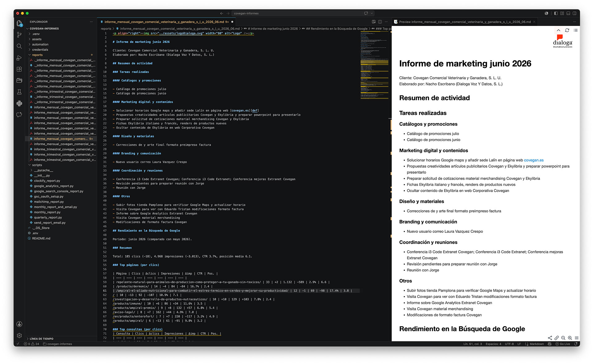Open preview group more actions menu
This screenshot has height=364, width=593.
point(574,22)
